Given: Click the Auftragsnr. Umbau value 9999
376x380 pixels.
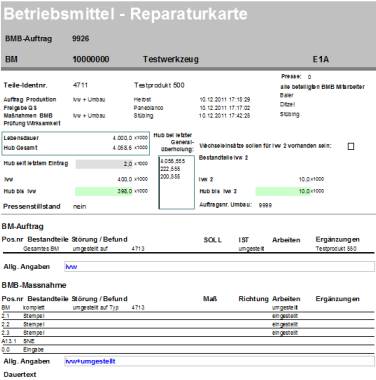Looking at the screenshot, I should (265, 205).
